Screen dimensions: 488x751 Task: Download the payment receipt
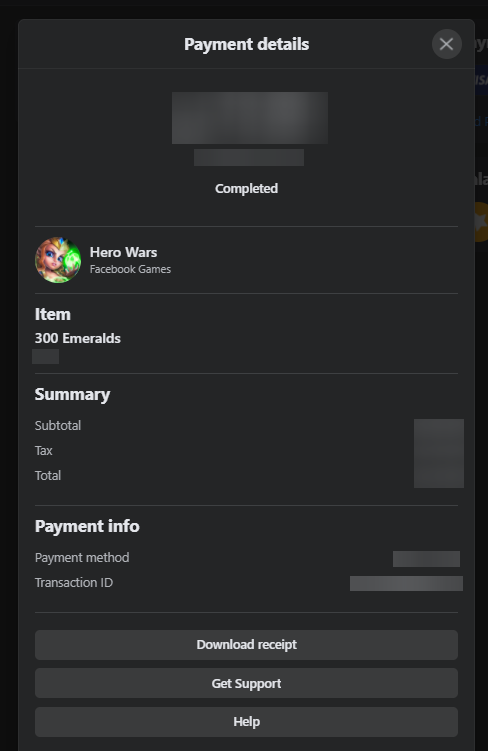click(246, 645)
